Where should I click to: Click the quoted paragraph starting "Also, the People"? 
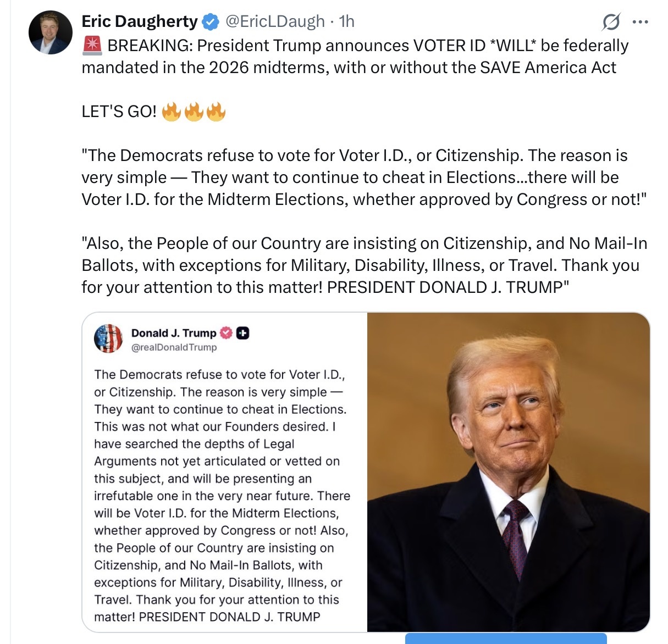(365, 265)
